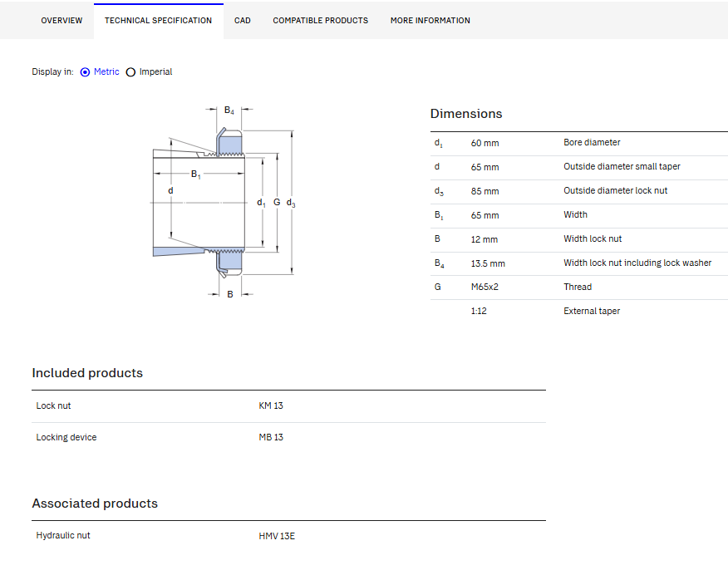Click the 'Associated products' heading
The image size is (728, 570).
[95, 504]
